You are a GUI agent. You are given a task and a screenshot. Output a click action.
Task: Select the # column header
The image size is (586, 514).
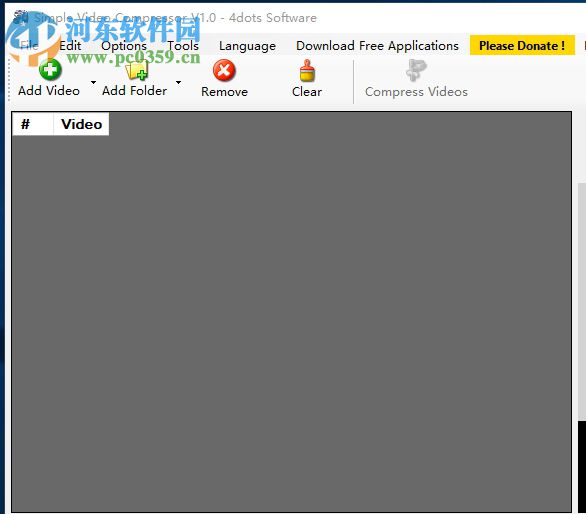33,124
